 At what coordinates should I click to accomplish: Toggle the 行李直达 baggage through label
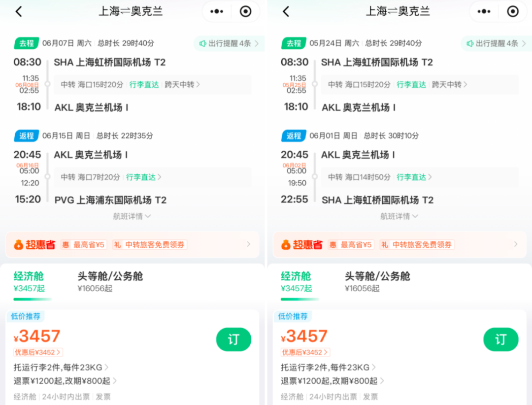(144, 84)
